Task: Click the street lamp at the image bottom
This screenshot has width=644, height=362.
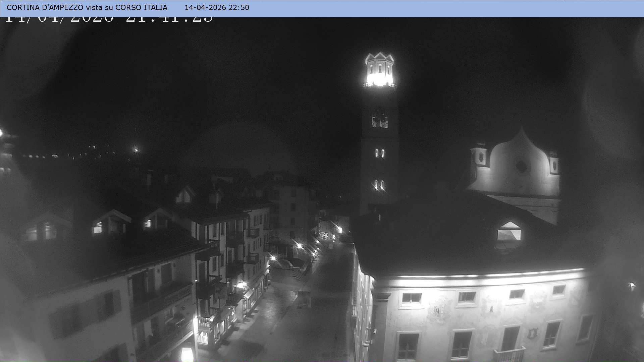Action: pos(187,354)
